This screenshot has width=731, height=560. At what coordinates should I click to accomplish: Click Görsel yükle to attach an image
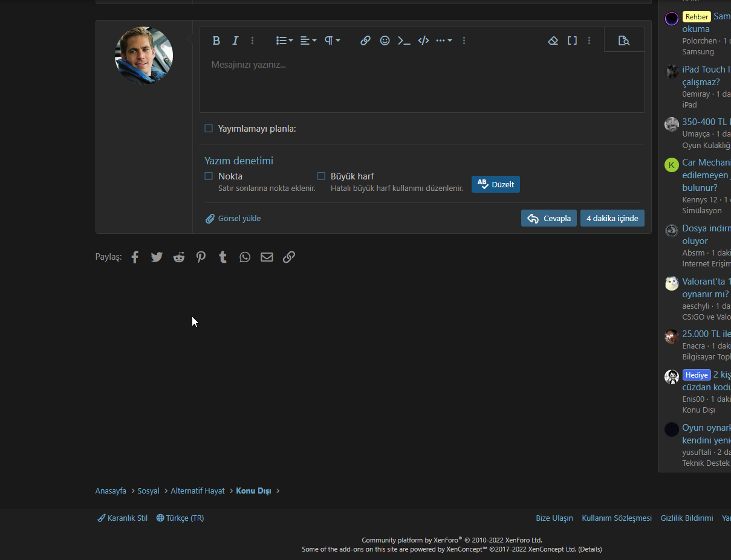[233, 219]
